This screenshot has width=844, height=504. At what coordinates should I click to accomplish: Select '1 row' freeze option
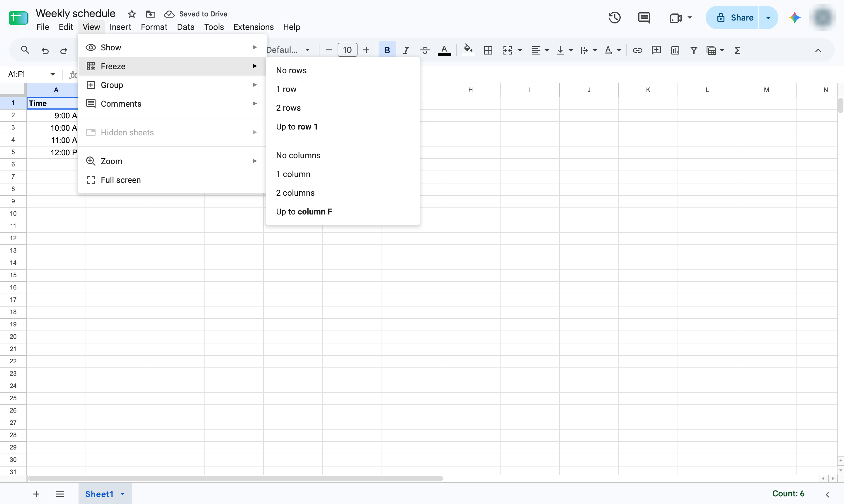click(343, 89)
